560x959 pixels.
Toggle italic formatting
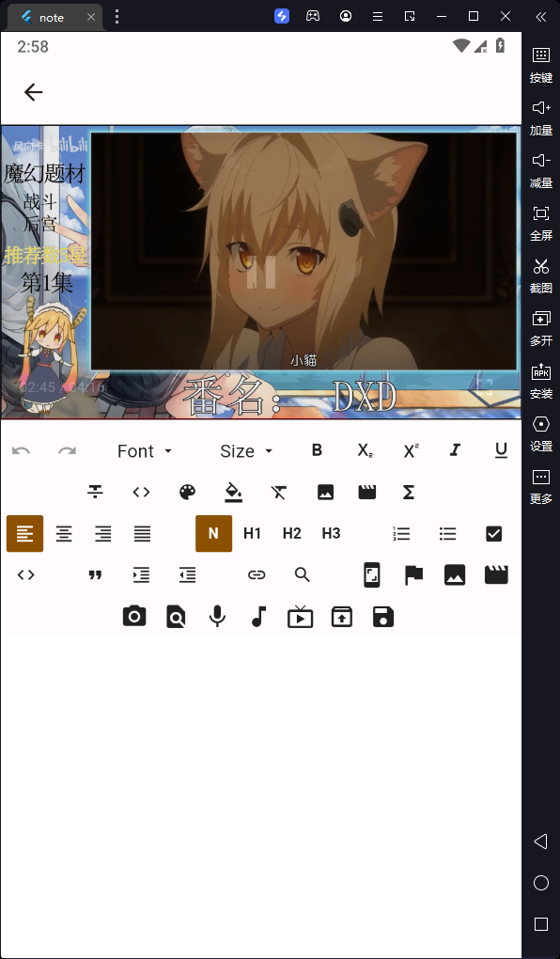[455, 450]
